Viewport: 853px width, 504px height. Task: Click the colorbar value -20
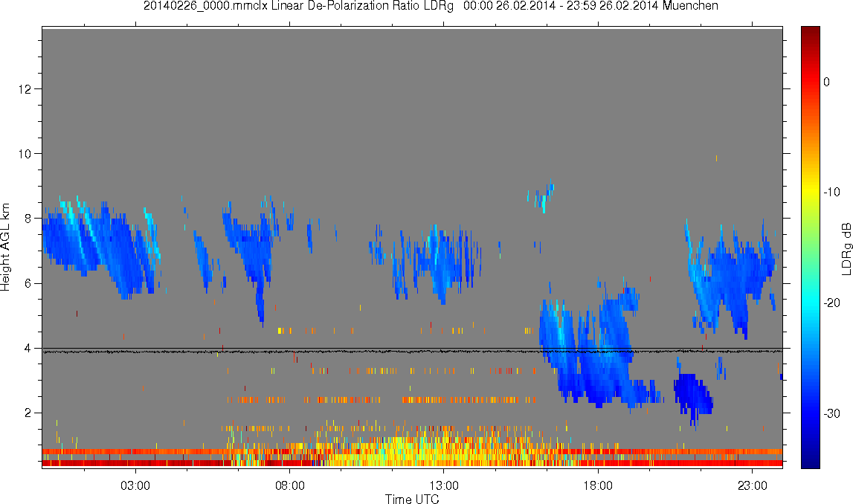pyautogui.click(x=831, y=303)
